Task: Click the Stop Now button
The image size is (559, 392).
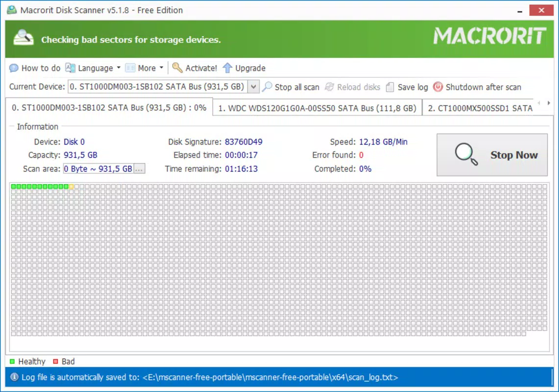Action: [x=492, y=155]
